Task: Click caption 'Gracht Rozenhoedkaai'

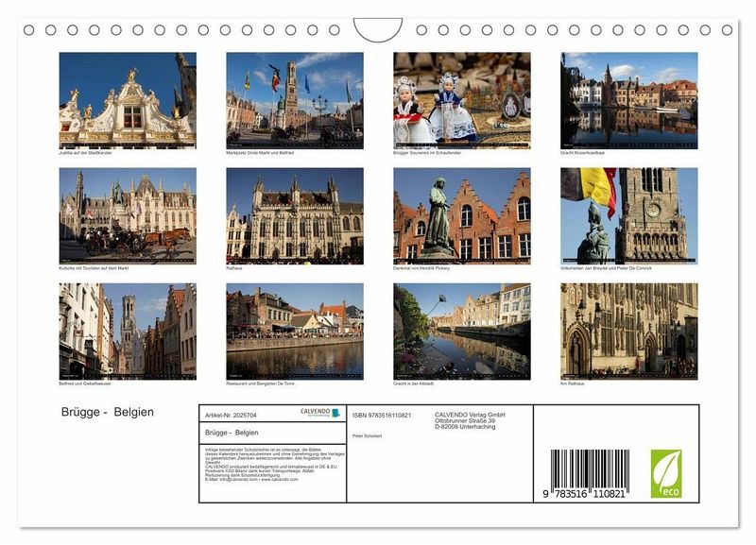Action: pos(582,153)
